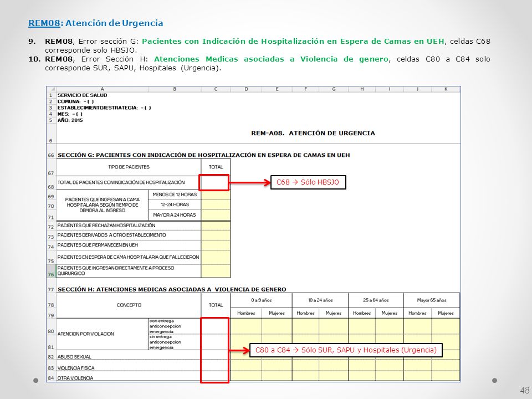This screenshot has height=399, width=532.
Task: Click the 'AÑO: 2015' cell
Action: coord(70,120)
